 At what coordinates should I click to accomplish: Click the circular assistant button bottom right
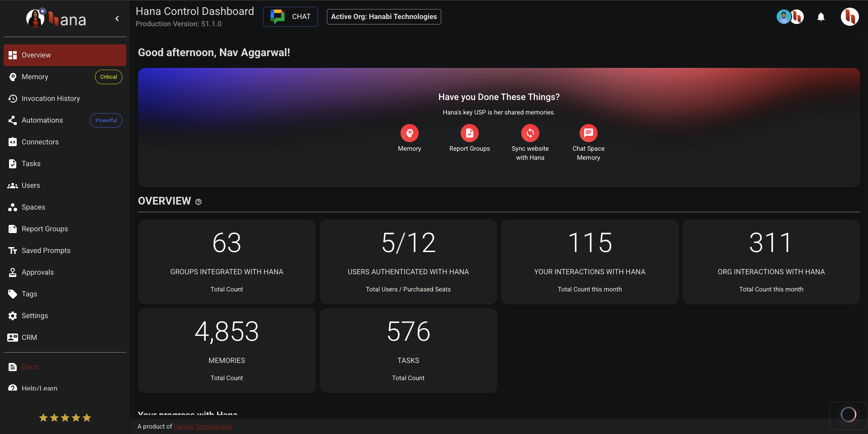point(848,414)
